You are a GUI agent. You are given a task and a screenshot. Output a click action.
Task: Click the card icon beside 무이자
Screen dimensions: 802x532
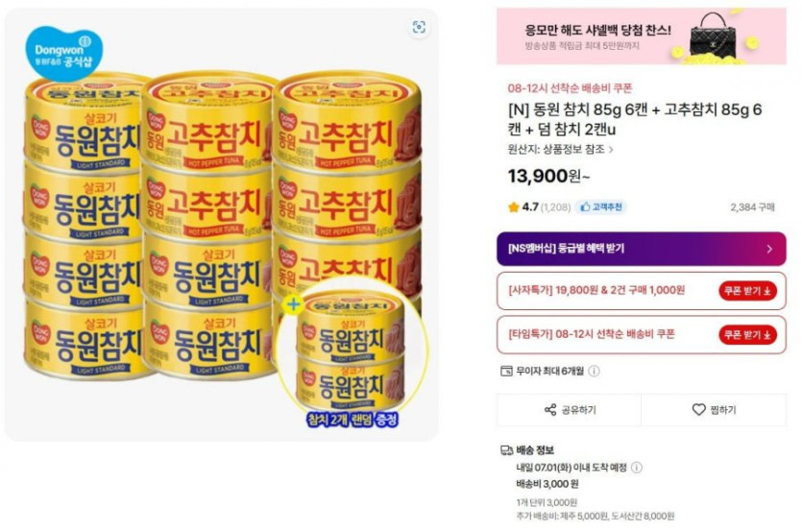(x=506, y=372)
